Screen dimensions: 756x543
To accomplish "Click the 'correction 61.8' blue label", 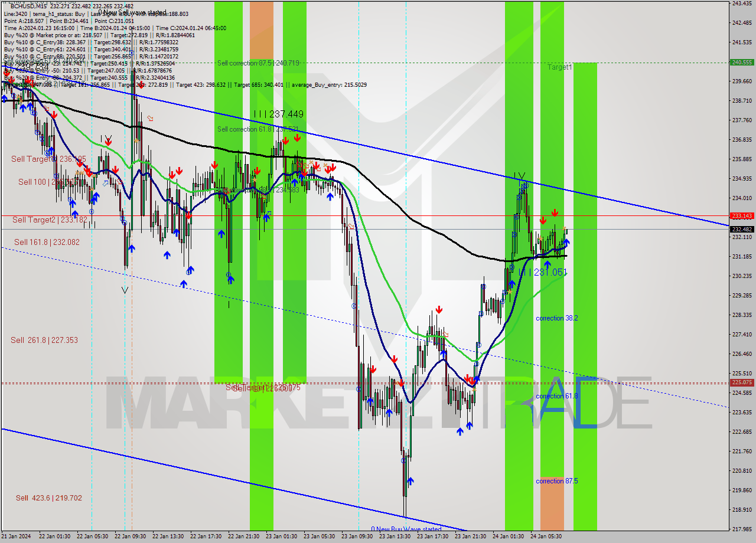I will [557, 396].
